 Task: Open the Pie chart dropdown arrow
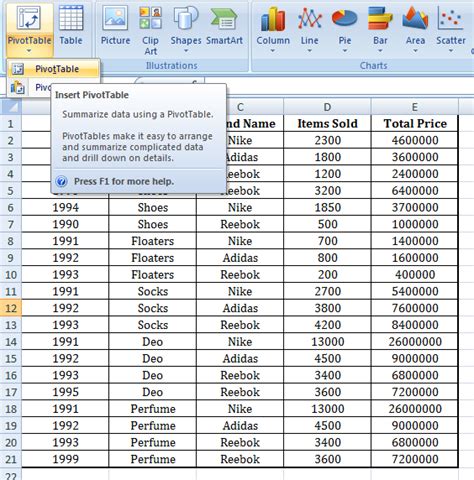(345, 51)
